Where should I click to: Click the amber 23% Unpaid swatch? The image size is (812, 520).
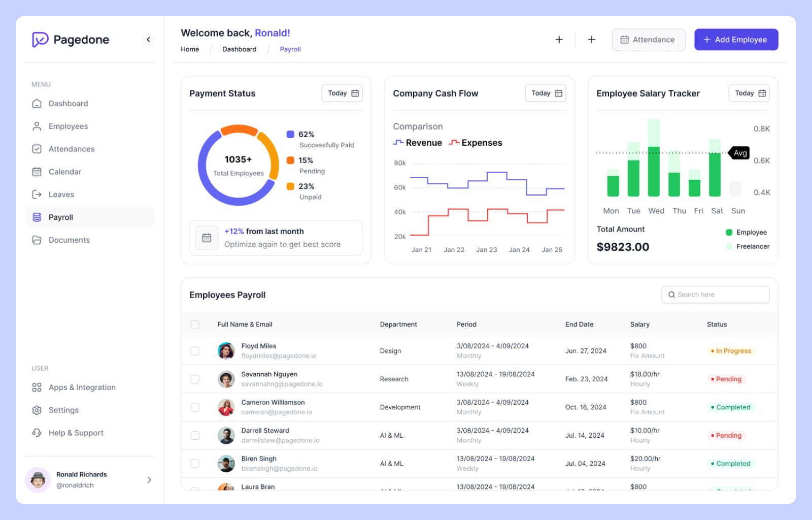point(290,186)
